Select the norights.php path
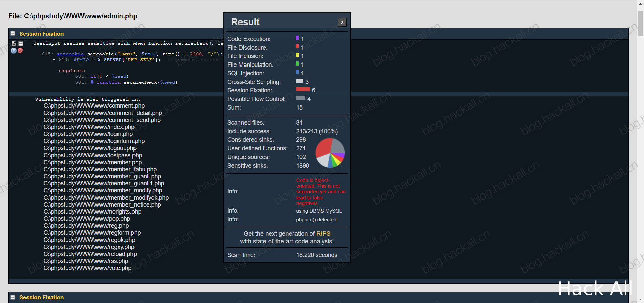644x303 pixels. 92,212
